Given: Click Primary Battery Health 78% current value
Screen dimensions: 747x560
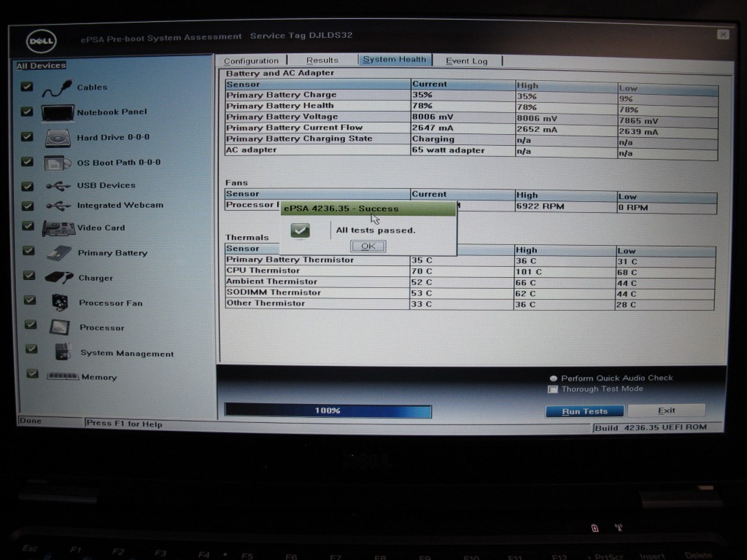Looking at the screenshot, I should pos(462,106).
